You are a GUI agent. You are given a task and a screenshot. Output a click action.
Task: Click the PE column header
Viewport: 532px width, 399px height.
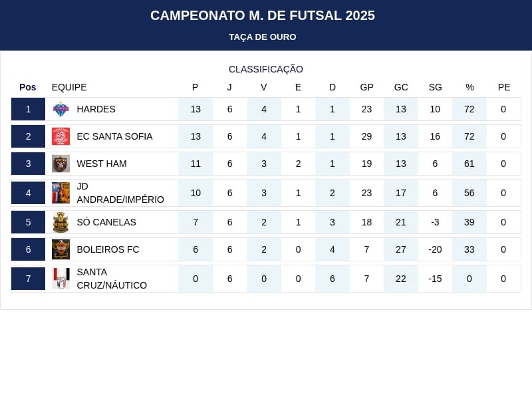503,87
